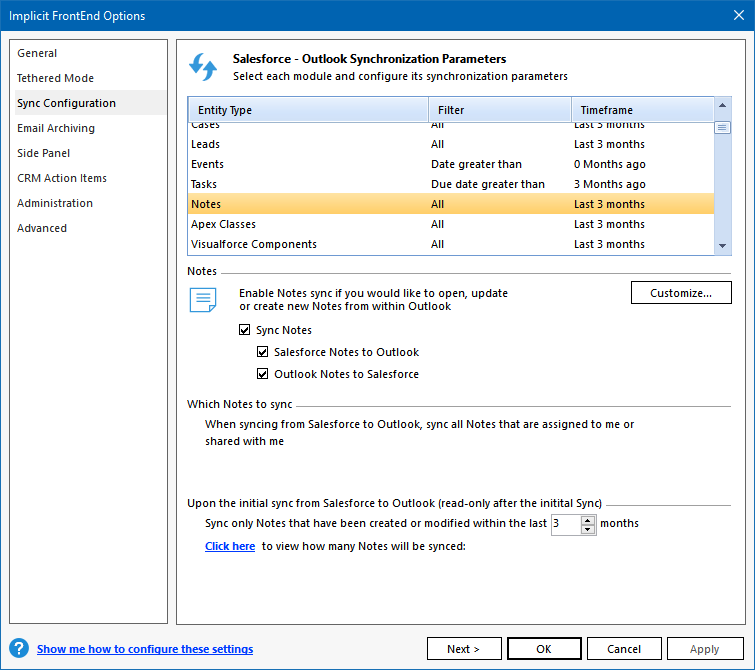Decrease months value with down arrow
The height and width of the screenshot is (670, 755).
[x=588, y=529]
